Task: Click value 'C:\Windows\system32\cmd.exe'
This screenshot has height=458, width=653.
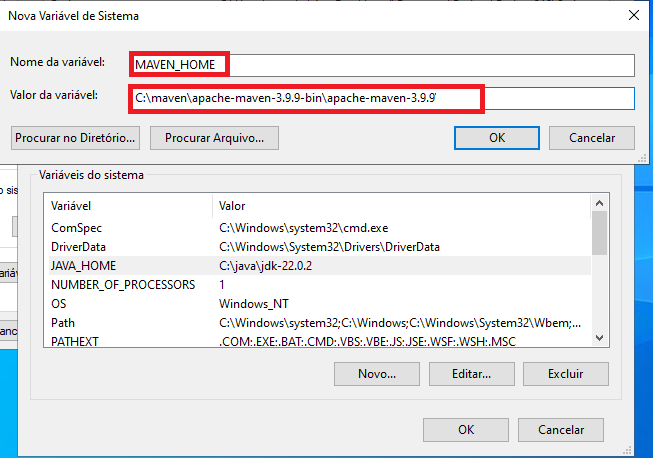Action: [304, 228]
